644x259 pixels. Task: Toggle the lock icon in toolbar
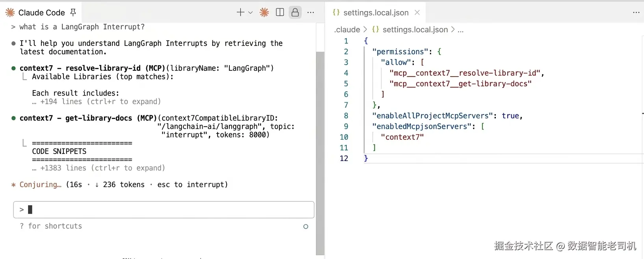point(295,12)
